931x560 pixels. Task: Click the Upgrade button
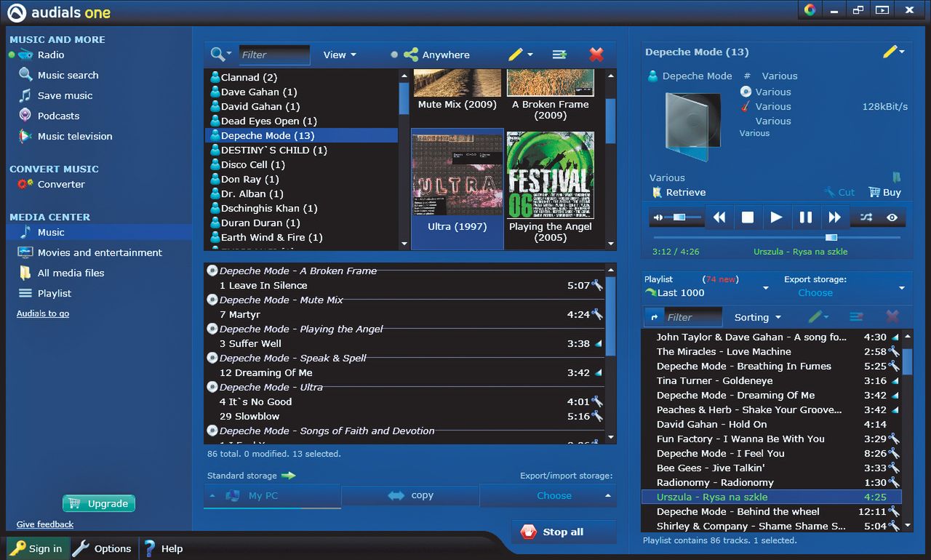(x=99, y=503)
